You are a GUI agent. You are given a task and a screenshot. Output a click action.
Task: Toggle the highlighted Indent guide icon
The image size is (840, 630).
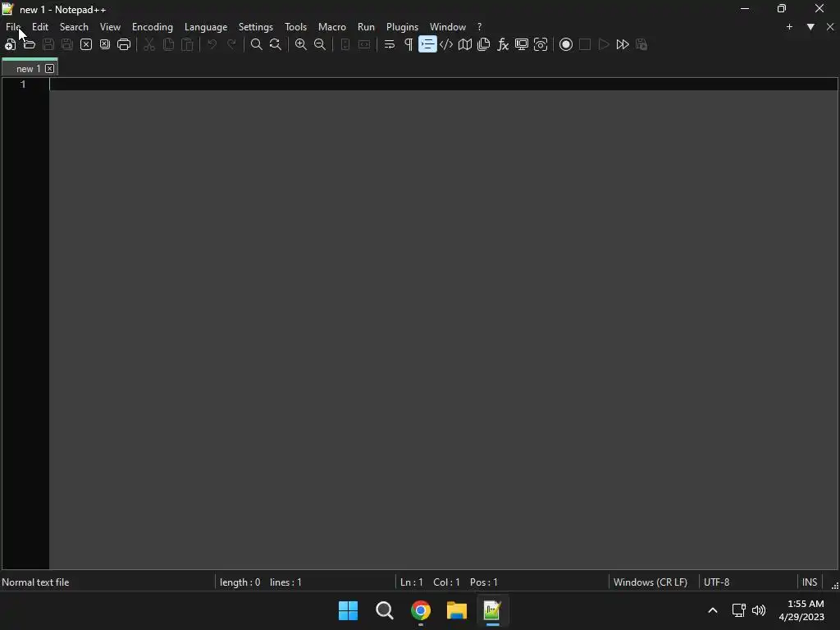pyautogui.click(x=427, y=44)
